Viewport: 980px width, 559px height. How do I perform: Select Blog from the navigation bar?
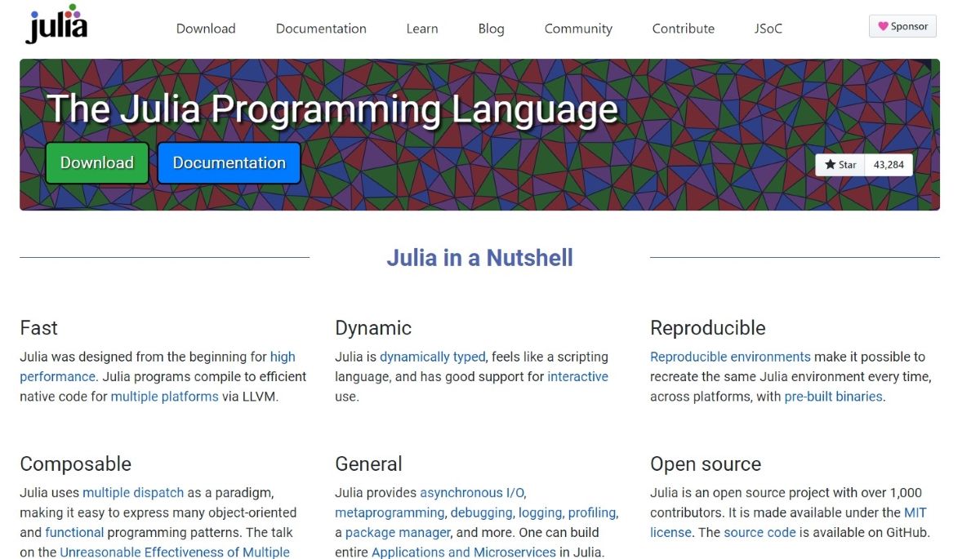pos(490,29)
